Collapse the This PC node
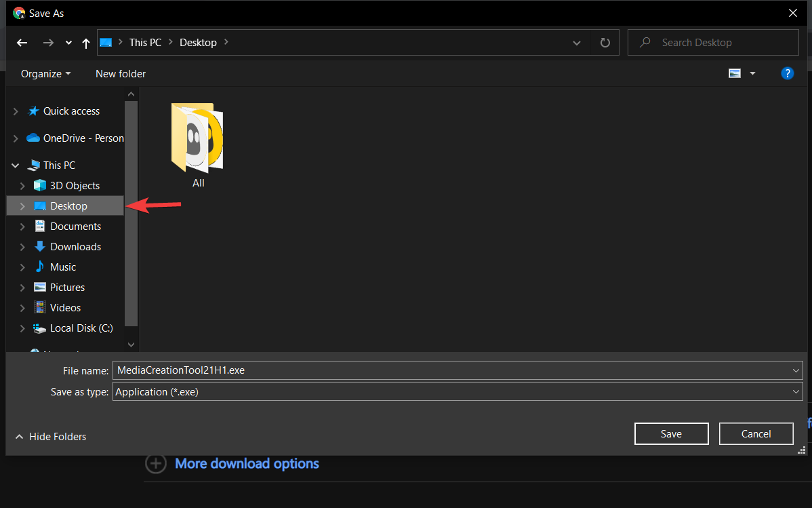812x508 pixels. point(16,165)
